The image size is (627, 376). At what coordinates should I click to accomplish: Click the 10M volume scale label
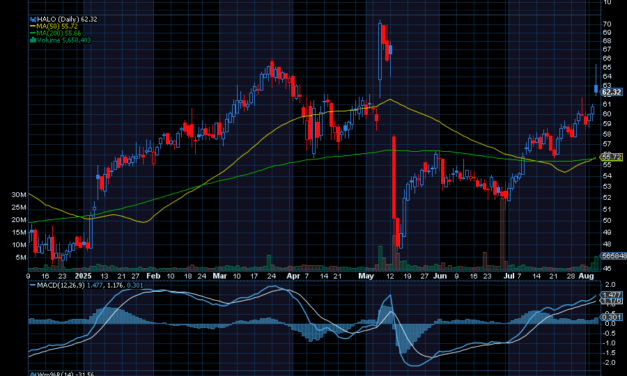point(19,245)
